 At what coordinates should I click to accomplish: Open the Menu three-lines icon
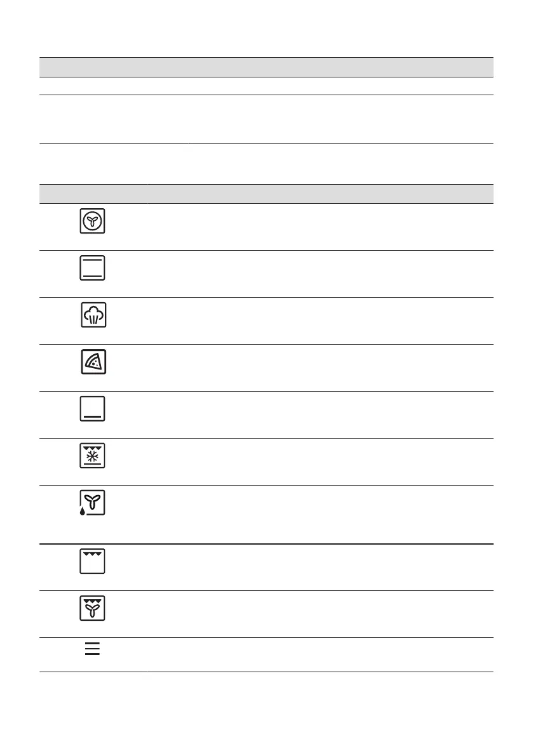(93, 649)
